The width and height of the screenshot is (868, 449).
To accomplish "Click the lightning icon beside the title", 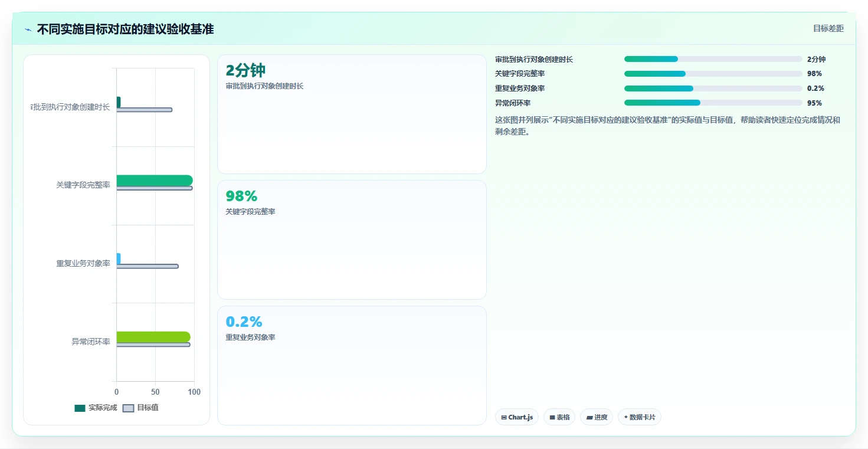I will coord(28,30).
